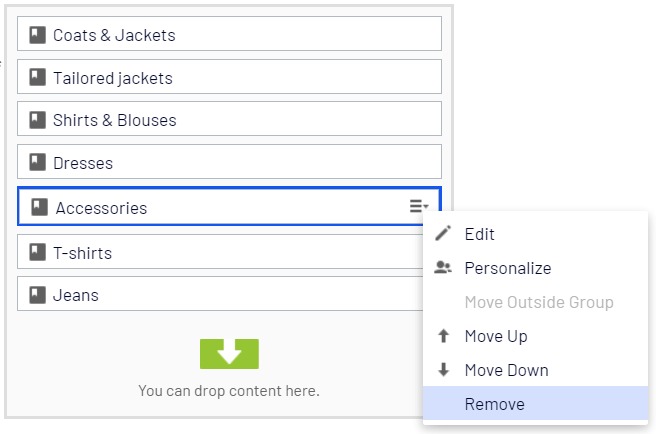This screenshot has height=434, width=656.
Task: Click the Tailored jackets block icon
Action: pos(37,78)
